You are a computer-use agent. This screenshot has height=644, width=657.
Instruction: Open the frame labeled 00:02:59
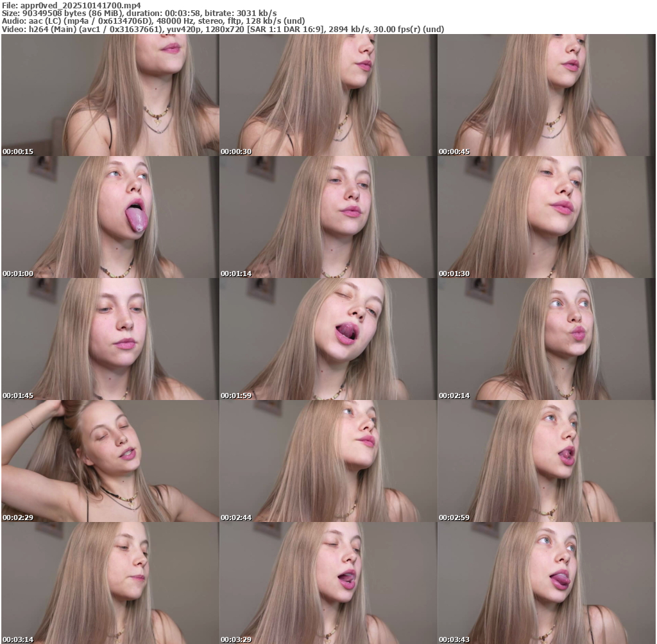point(546,461)
